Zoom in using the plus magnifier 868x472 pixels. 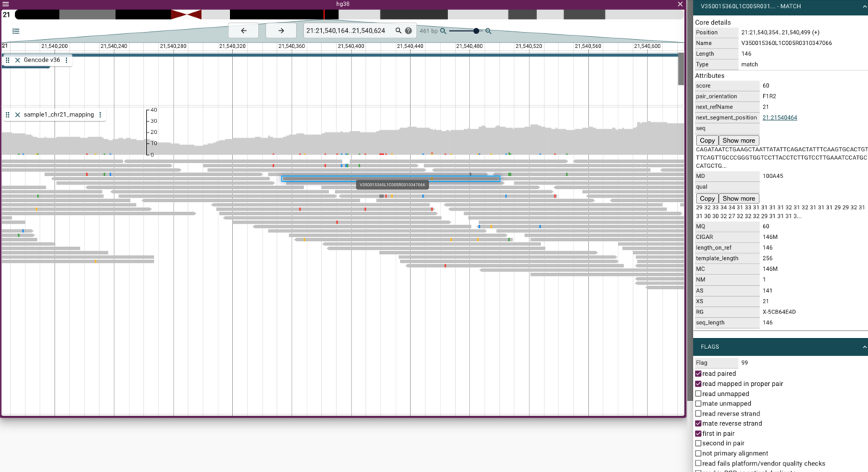(489, 31)
